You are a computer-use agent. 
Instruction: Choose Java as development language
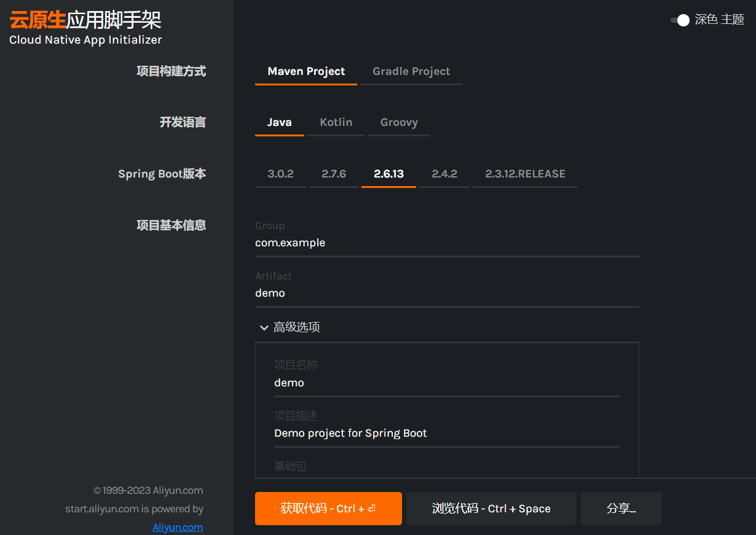(x=279, y=122)
